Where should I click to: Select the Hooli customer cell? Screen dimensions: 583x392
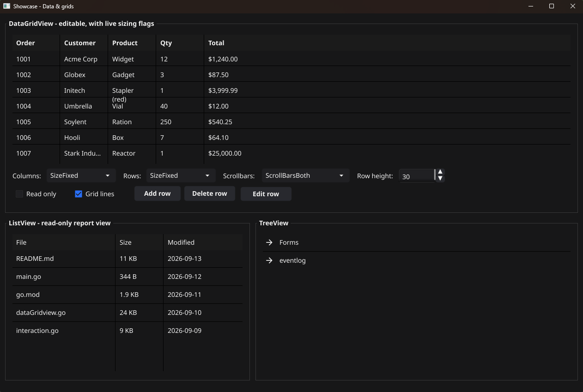[x=84, y=138]
